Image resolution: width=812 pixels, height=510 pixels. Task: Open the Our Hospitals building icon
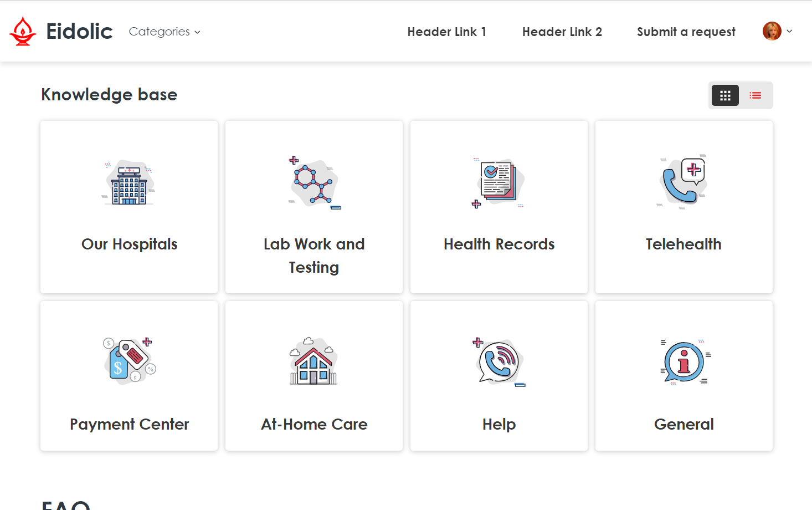129,183
